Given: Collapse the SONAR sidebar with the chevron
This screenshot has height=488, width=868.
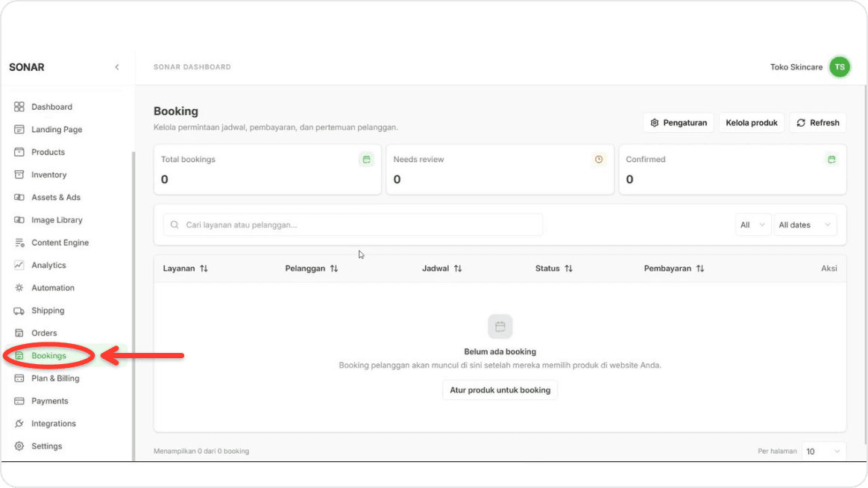Looking at the screenshot, I should (x=117, y=67).
